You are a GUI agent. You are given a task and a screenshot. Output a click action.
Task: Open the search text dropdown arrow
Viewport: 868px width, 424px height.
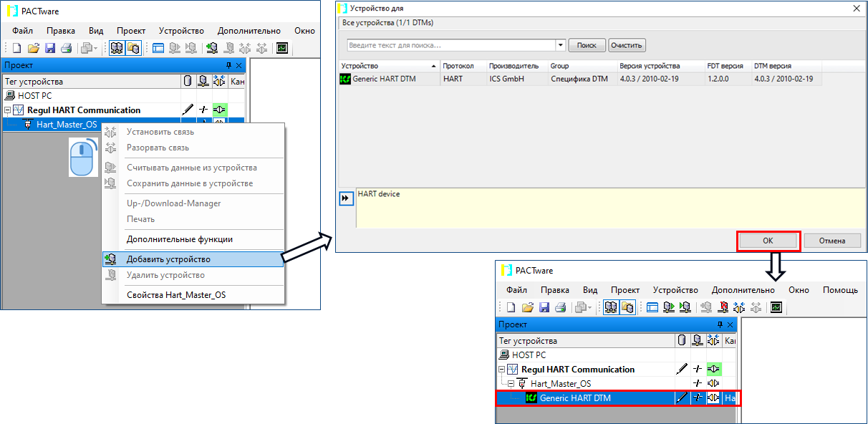coord(561,45)
